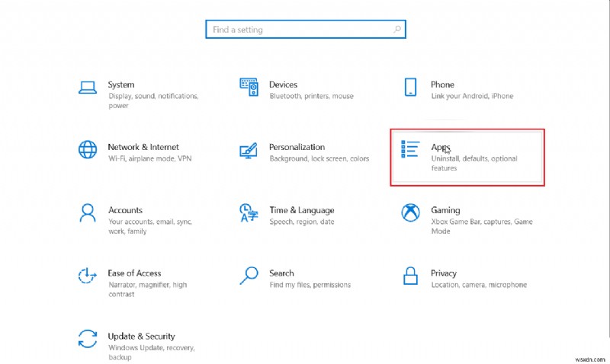Click the Network & Internet globe icon

tap(88, 149)
